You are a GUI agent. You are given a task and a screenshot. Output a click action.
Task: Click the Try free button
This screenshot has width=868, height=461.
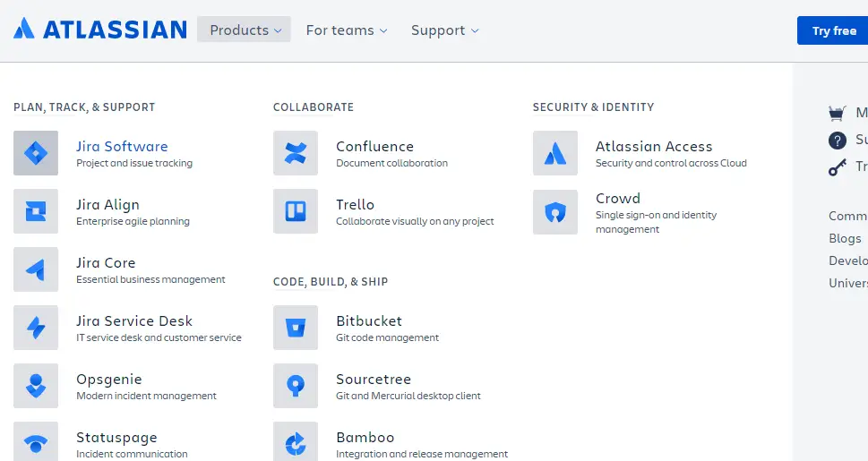click(x=832, y=31)
